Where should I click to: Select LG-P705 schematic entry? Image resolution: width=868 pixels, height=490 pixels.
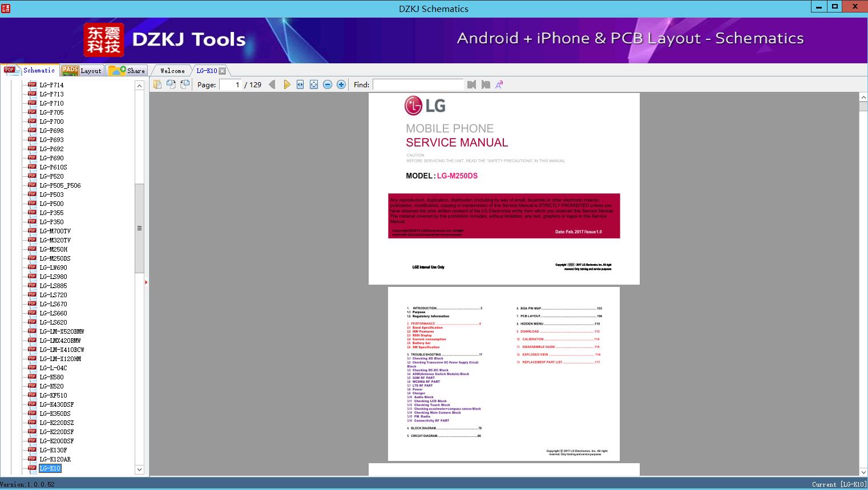click(51, 112)
